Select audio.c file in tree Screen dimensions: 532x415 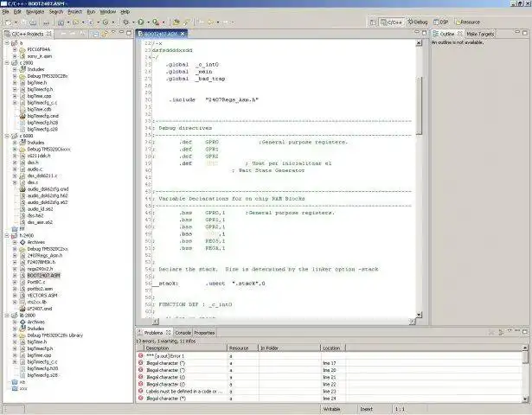(35, 169)
